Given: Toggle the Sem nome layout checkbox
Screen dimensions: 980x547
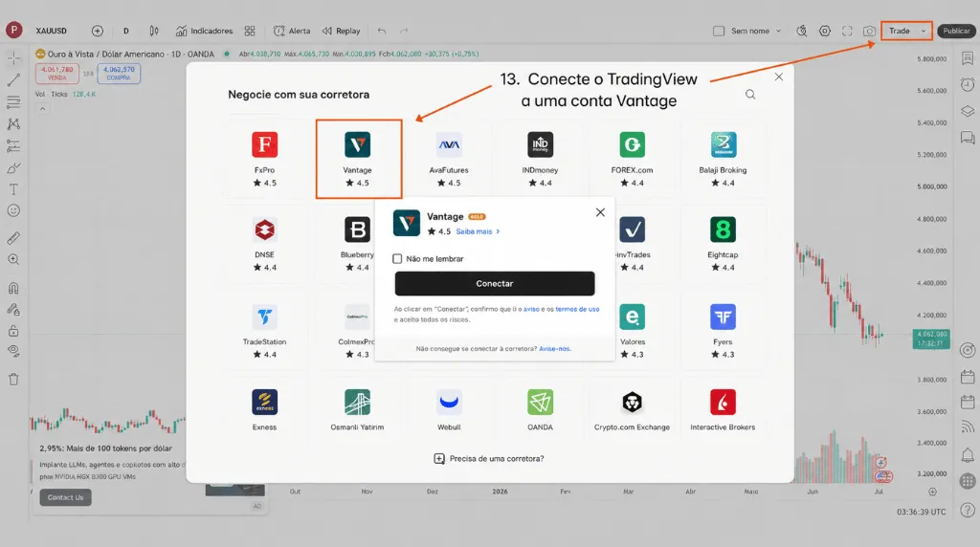Looking at the screenshot, I should [x=719, y=31].
